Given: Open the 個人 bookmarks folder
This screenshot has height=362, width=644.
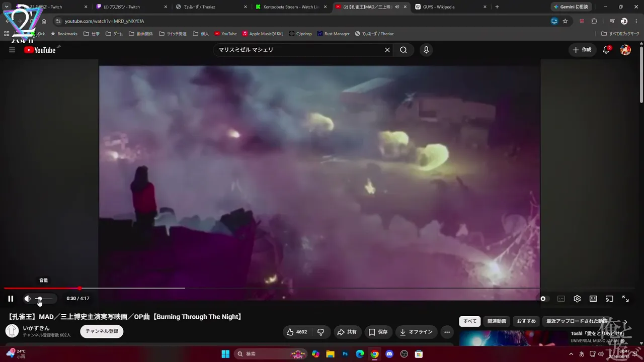Looking at the screenshot, I should [x=201, y=34].
